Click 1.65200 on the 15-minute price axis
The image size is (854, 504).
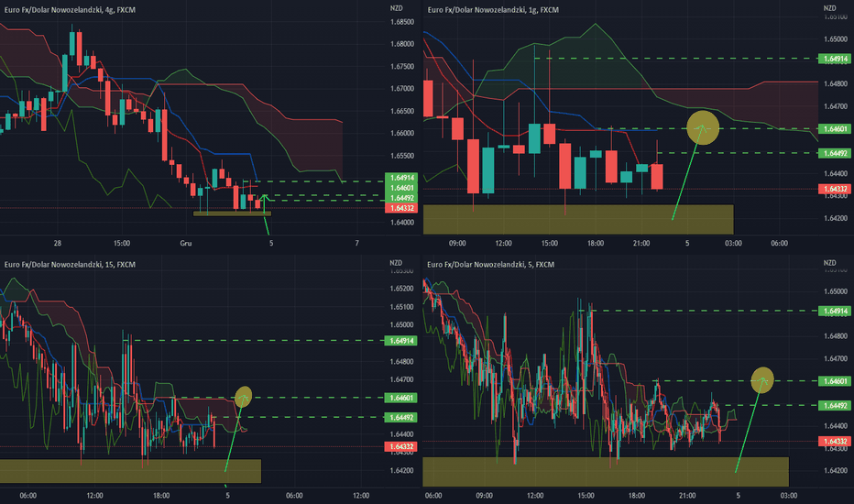coord(402,289)
